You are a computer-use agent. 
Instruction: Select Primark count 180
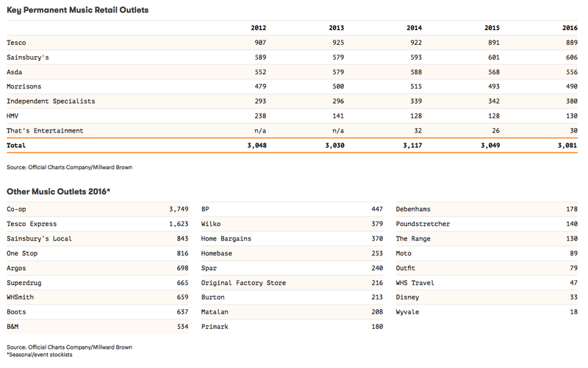377,327
